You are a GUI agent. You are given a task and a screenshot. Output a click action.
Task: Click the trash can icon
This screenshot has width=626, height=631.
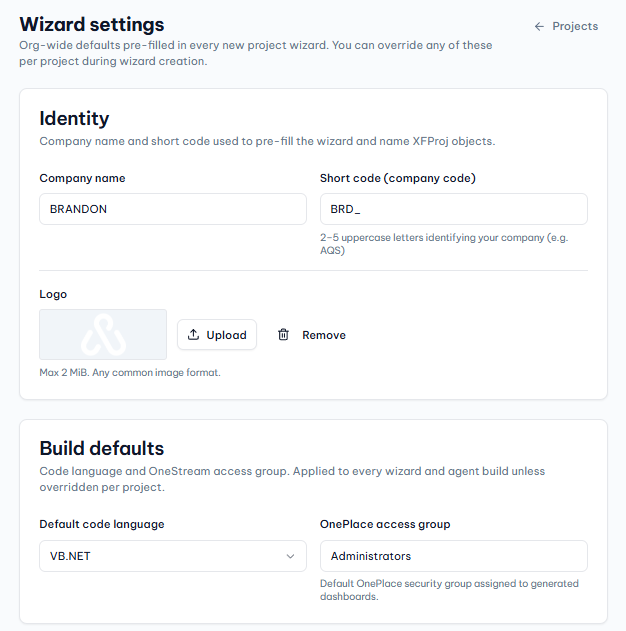(283, 334)
